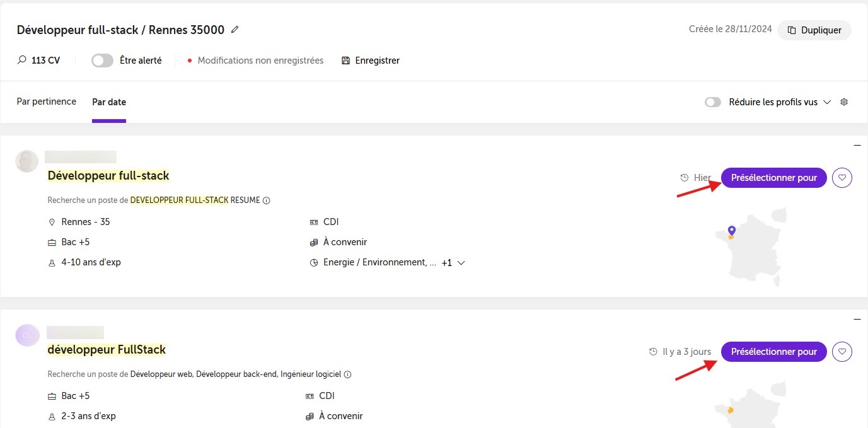Screen dimensions: 868x428
Task: Click the first candidate's avatar photo
Action: click(x=26, y=161)
